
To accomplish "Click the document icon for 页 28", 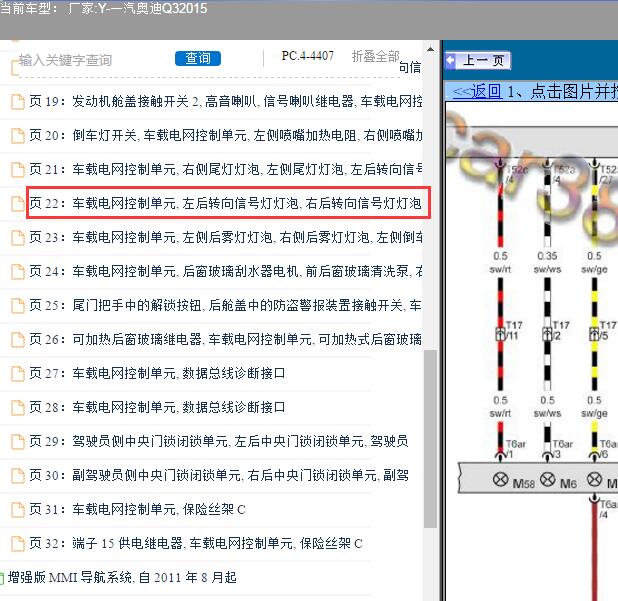I will coord(17,407).
